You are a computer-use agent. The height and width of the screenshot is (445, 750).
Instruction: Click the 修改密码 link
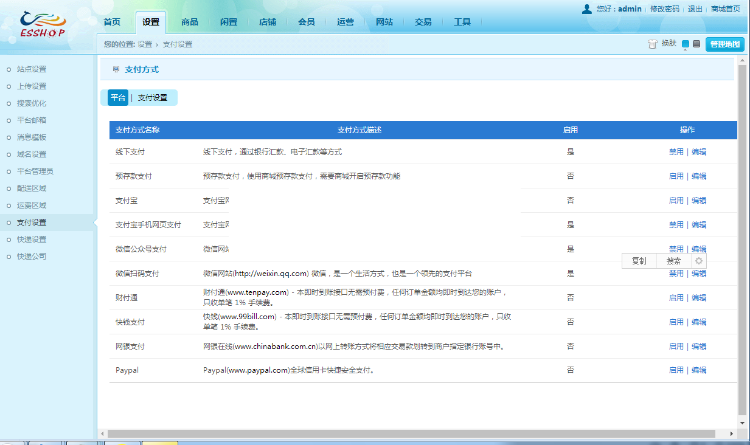(664, 9)
